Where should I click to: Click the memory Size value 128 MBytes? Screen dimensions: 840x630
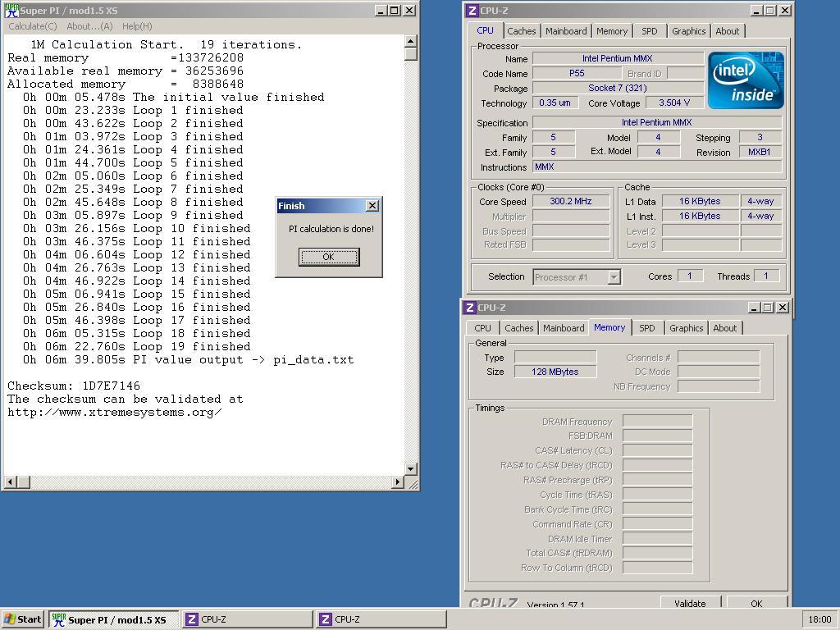(x=555, y=372)
